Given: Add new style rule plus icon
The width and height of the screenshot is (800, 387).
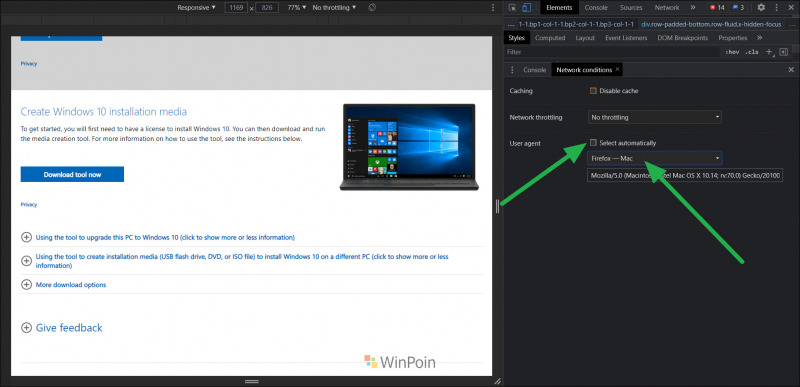Looking at the screenshot, I should [769, 52].
